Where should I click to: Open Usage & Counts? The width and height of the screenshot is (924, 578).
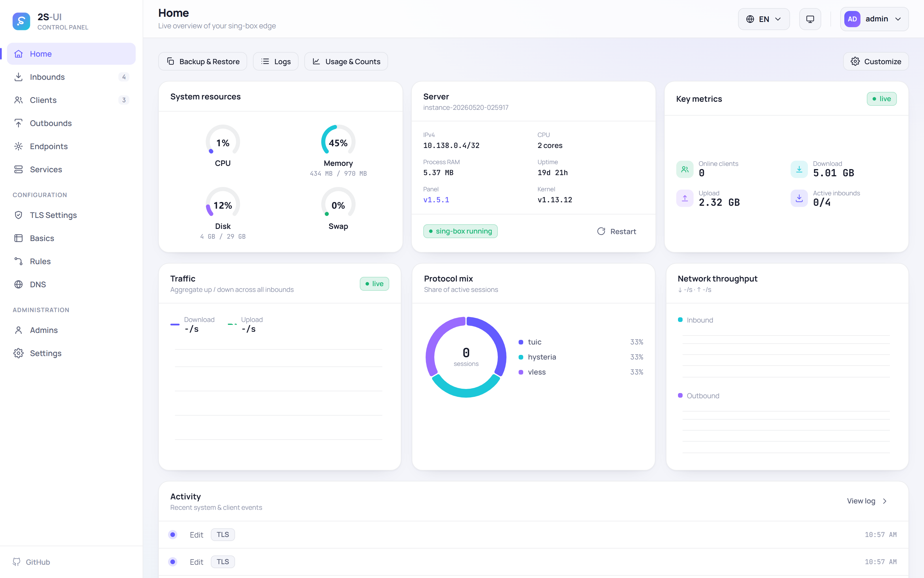pos(346,62)
